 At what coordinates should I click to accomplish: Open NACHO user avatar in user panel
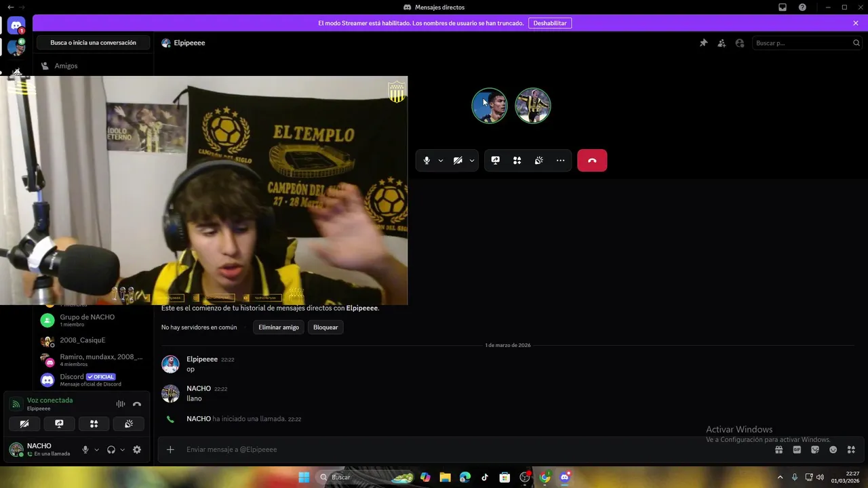click(16, 449)
